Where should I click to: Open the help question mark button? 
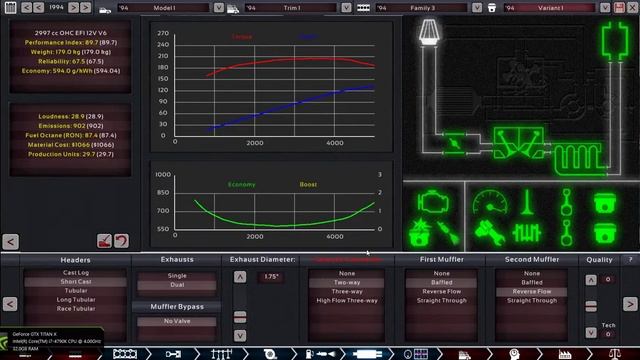(630, 260)
